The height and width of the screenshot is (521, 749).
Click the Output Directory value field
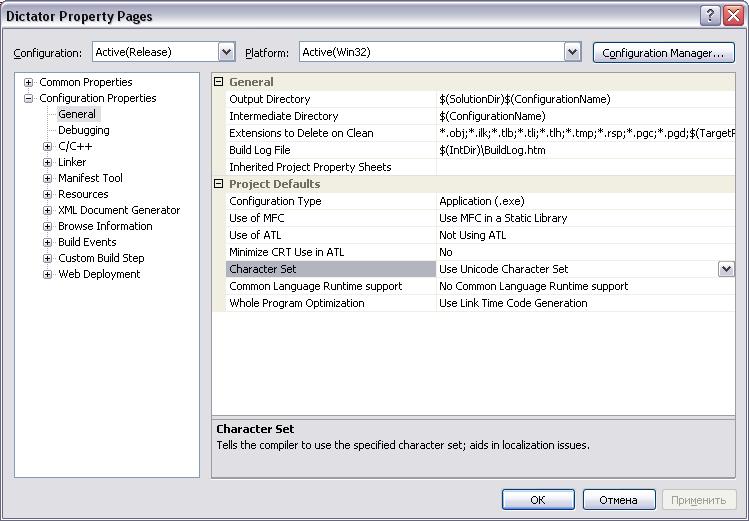[x=585, y=99]
